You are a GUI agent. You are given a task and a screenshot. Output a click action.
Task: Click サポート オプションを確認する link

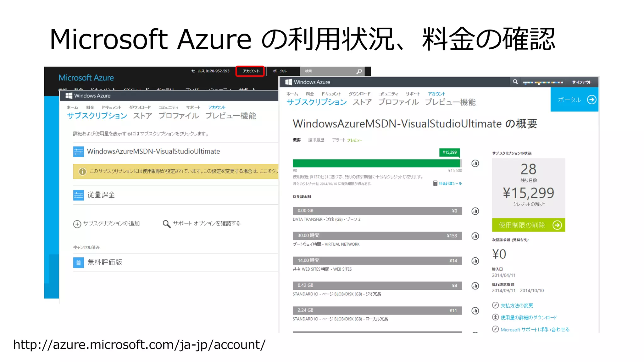pos(207,223)
